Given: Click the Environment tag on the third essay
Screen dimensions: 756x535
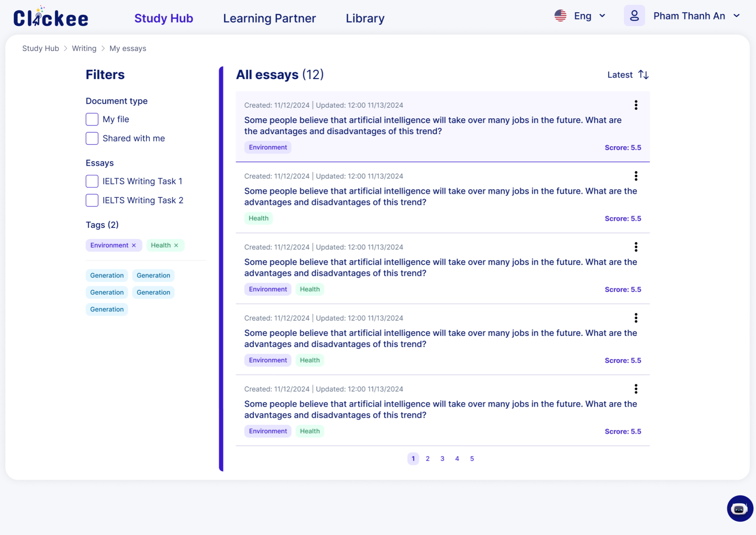Looking at the screenshot, I should (268, 289).
